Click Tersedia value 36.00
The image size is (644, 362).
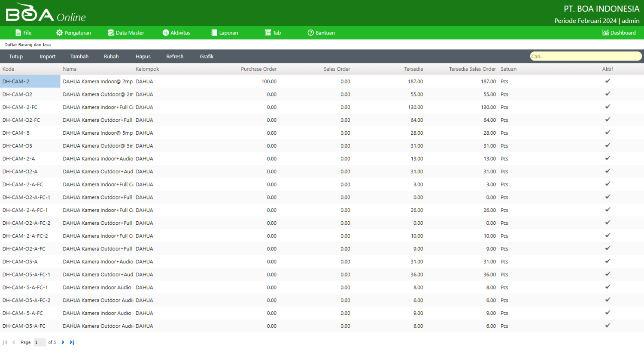point(416,275)
